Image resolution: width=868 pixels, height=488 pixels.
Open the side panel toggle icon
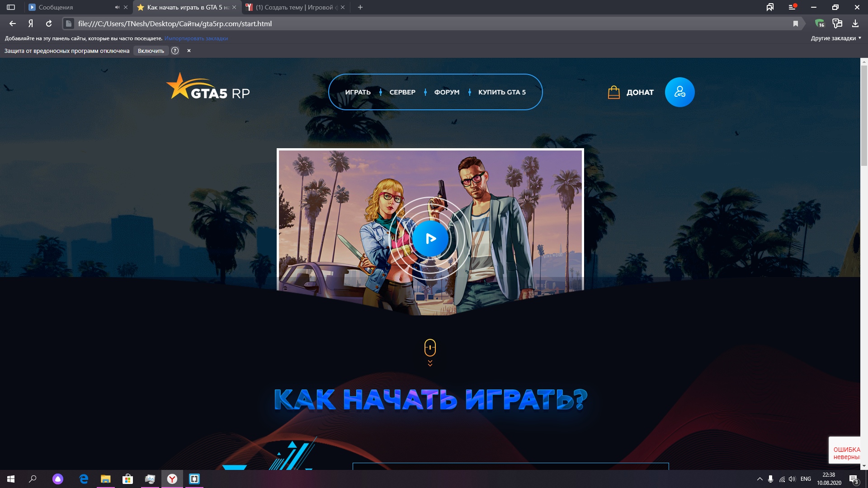click(11, 7)
